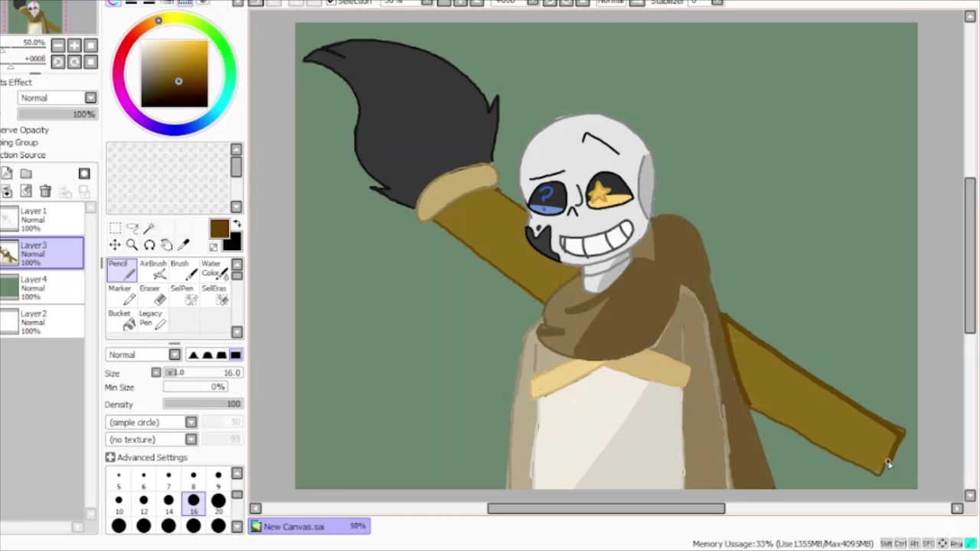Click swatch panel scroll down arrow
Viewport: 980px width, 551px height.
[x=236, y=207]
